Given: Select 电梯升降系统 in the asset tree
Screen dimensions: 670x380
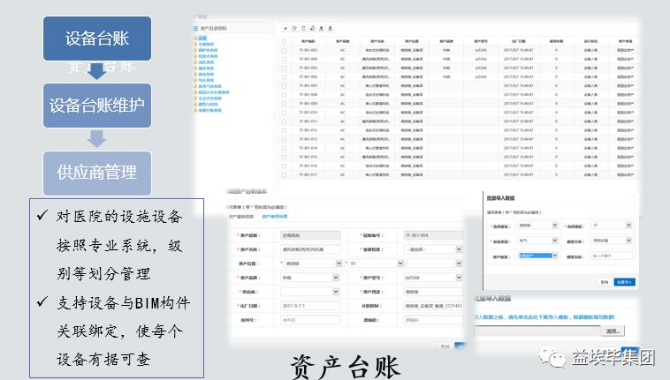Looking at the screenshot, I should [x=210, y=110].
